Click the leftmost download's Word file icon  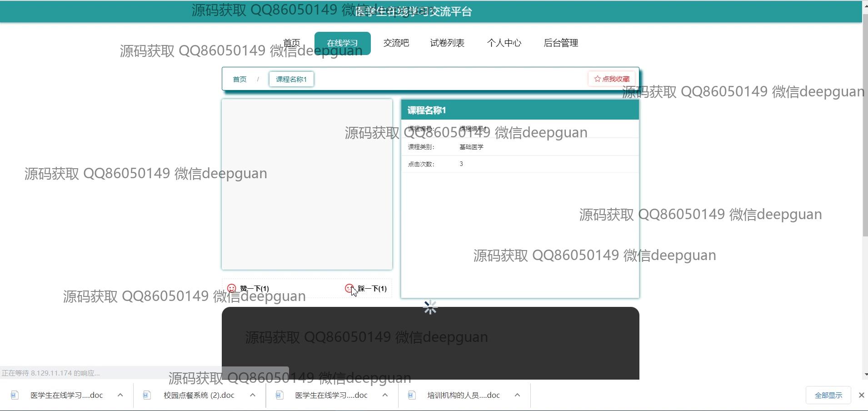click(15, 395)
